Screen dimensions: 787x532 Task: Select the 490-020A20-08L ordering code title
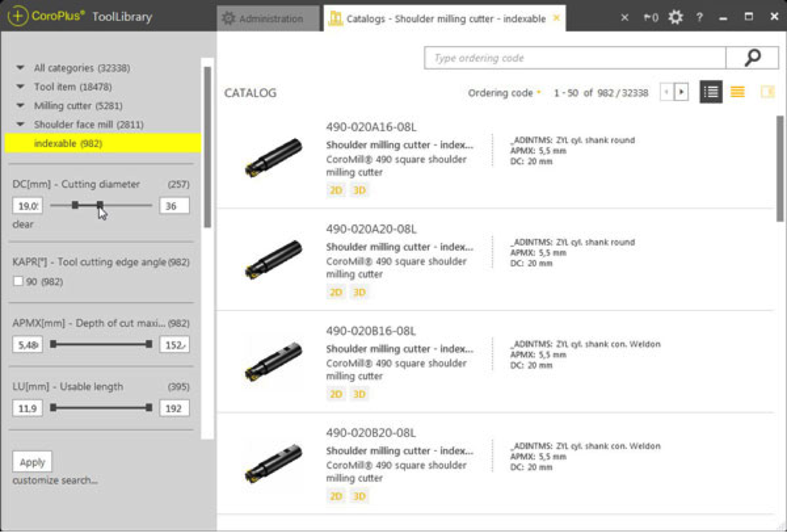coord(371,229)
